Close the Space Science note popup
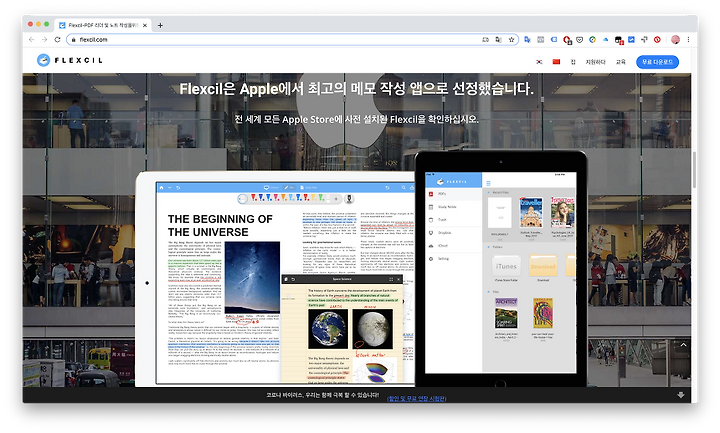Viewport: 720px width, 433px height. [399, 279]
